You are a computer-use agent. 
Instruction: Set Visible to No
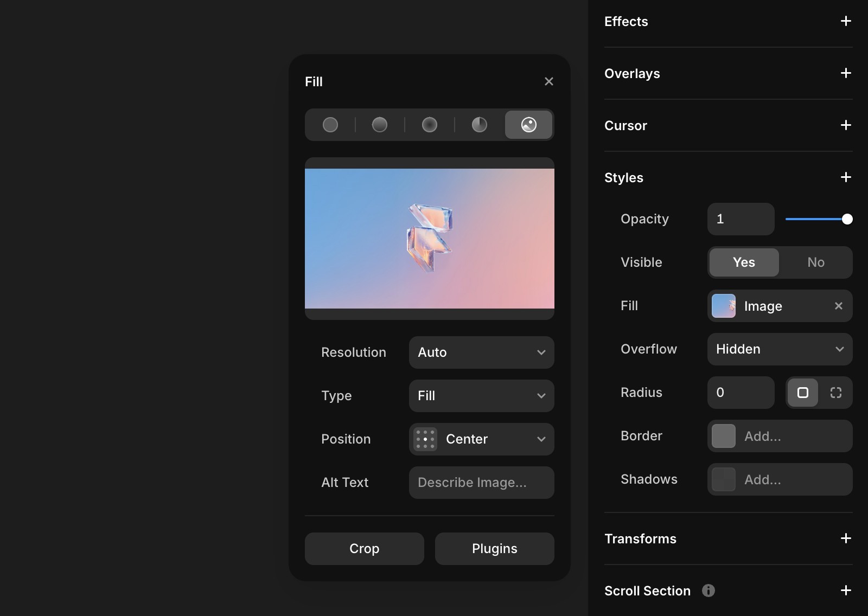click(816, 262)
